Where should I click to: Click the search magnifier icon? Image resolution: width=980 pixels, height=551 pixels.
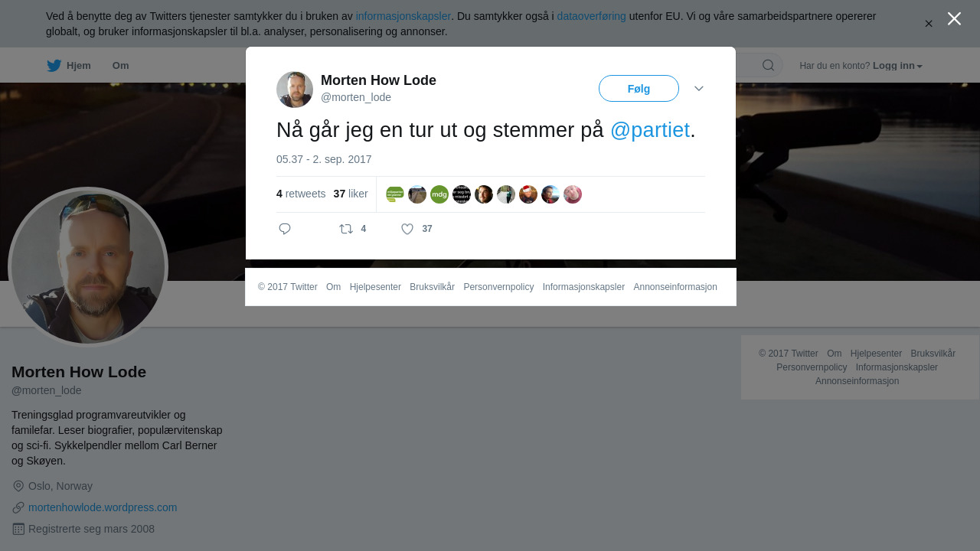[768, 65]
